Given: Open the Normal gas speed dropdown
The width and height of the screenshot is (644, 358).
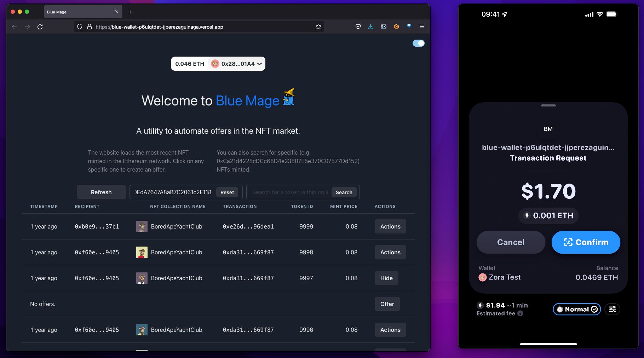Looking at the screenshot, I should pos(577,309).
